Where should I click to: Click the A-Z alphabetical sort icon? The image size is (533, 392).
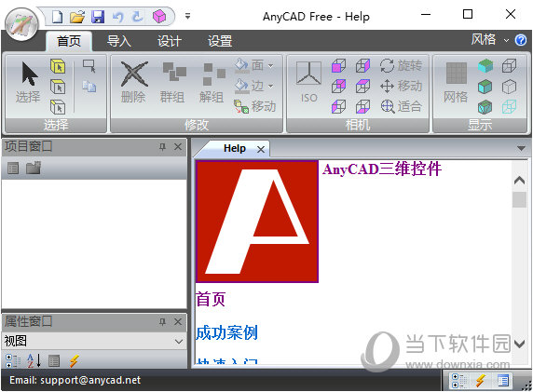pos(34,360)
